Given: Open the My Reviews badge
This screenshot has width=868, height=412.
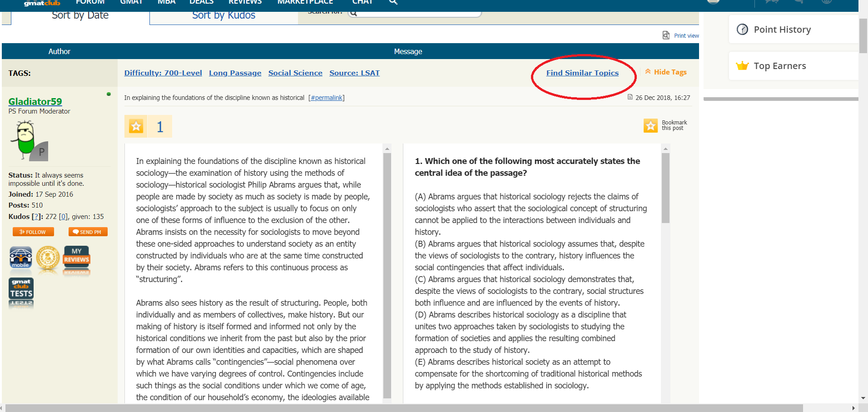Looking at the screenshot, I should (76, 258).
